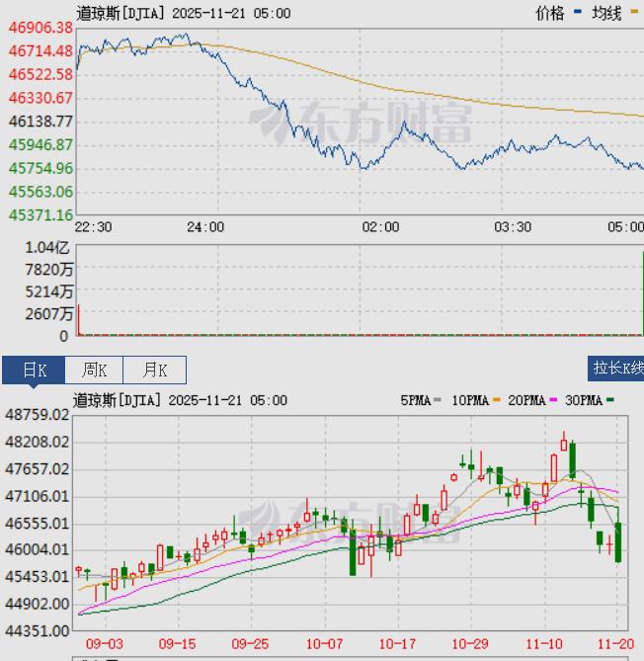Click the 46906.38 top price label

tap(40, 28)
